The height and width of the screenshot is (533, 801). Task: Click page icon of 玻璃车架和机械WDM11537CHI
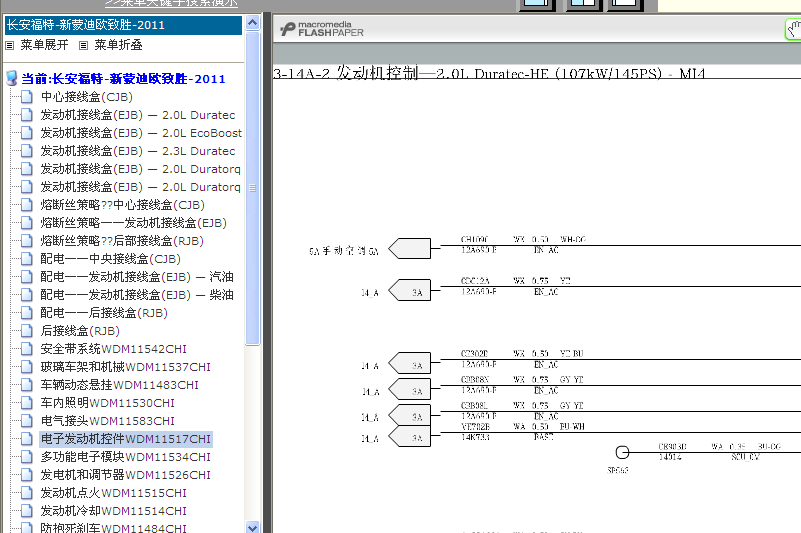pos(27,367)
